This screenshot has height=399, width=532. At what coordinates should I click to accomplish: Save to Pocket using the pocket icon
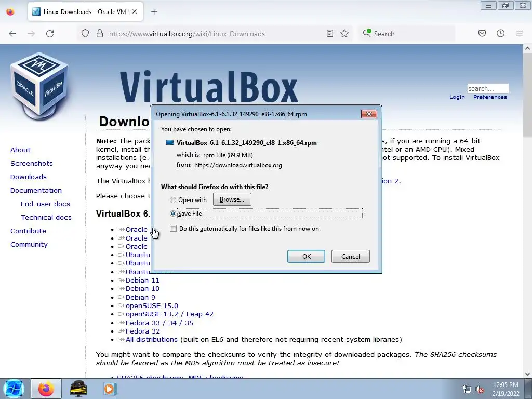pos(482,33)
